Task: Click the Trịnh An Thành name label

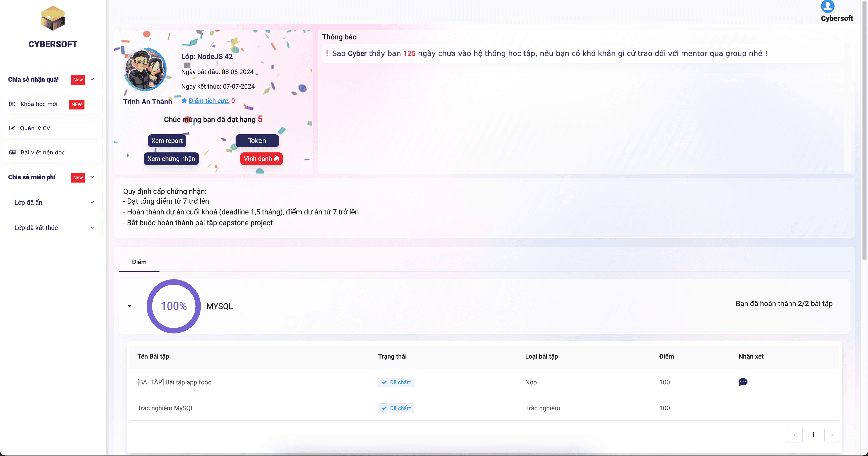Action: [148, 102]
